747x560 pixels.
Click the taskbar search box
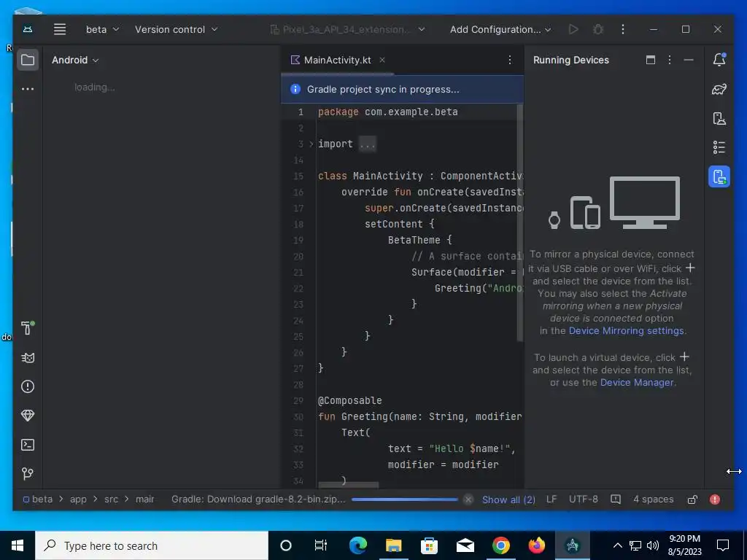tap(152, 545)
